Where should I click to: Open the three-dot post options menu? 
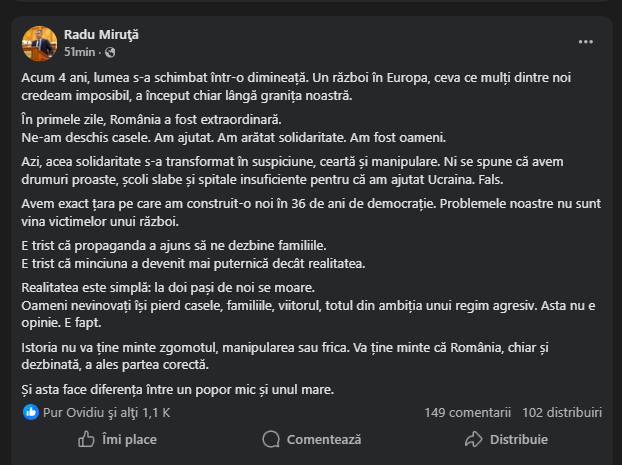pos(585,42)
